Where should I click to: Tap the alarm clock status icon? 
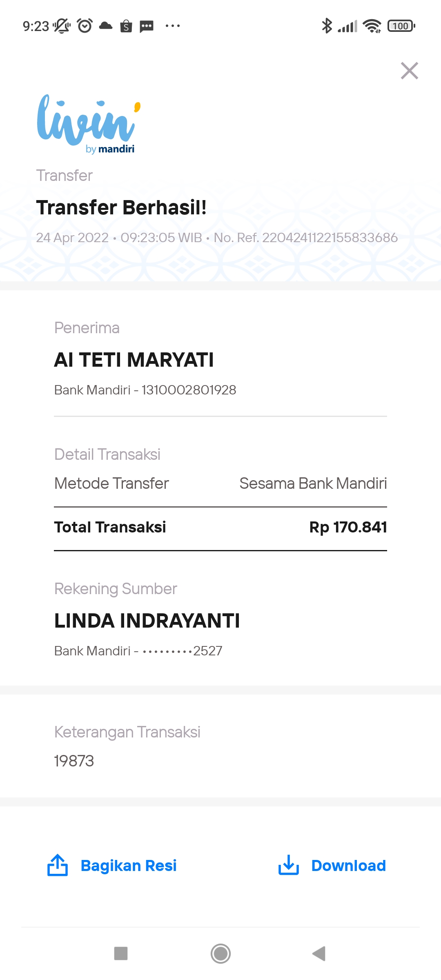pos(85,26)
